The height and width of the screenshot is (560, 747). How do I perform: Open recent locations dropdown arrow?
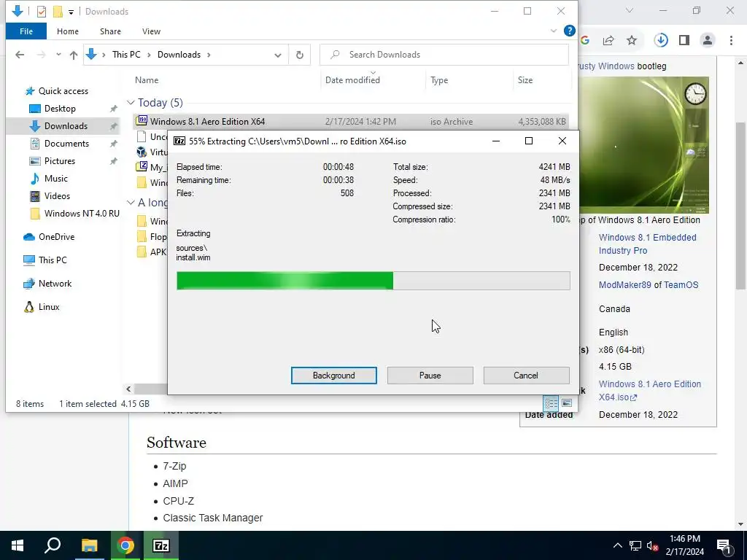click(x=58, y=55)
